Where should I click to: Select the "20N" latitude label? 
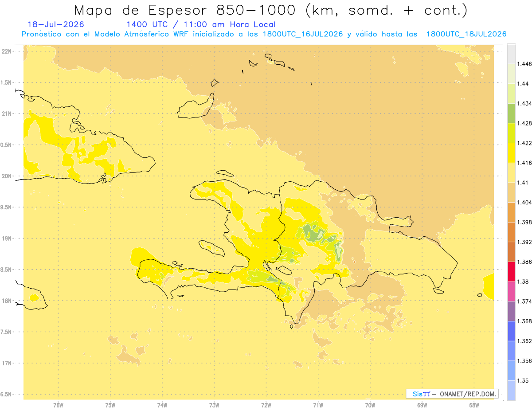7,176
